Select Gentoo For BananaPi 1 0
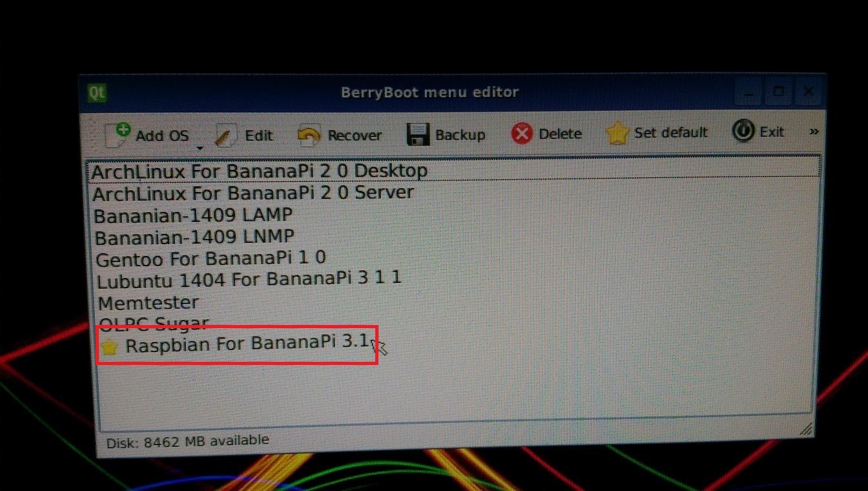The image size is (868, 491). 211,259
